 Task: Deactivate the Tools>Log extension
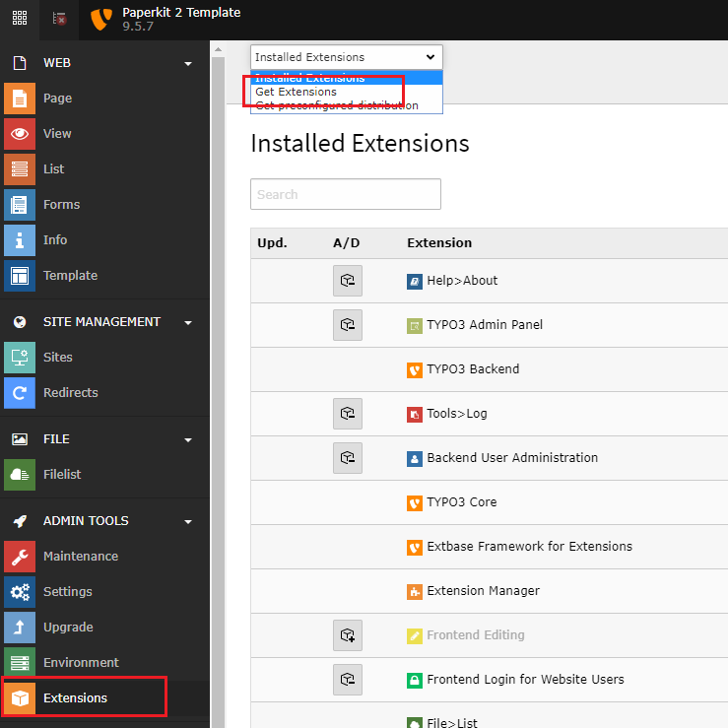[348, 413]
